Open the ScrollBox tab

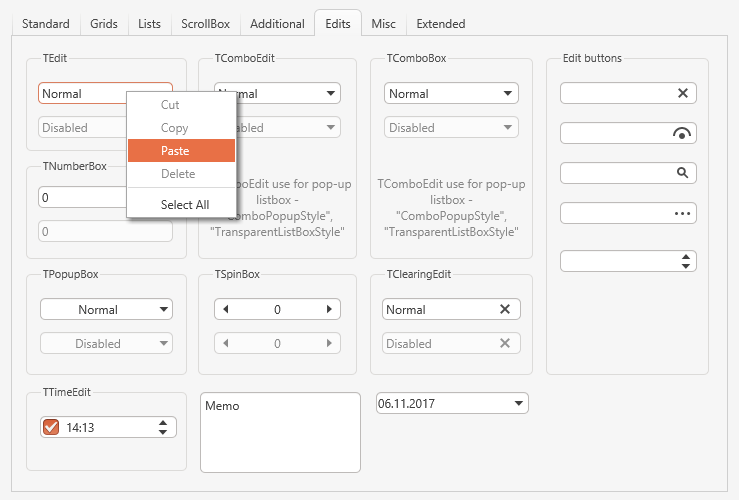(205, 24)
